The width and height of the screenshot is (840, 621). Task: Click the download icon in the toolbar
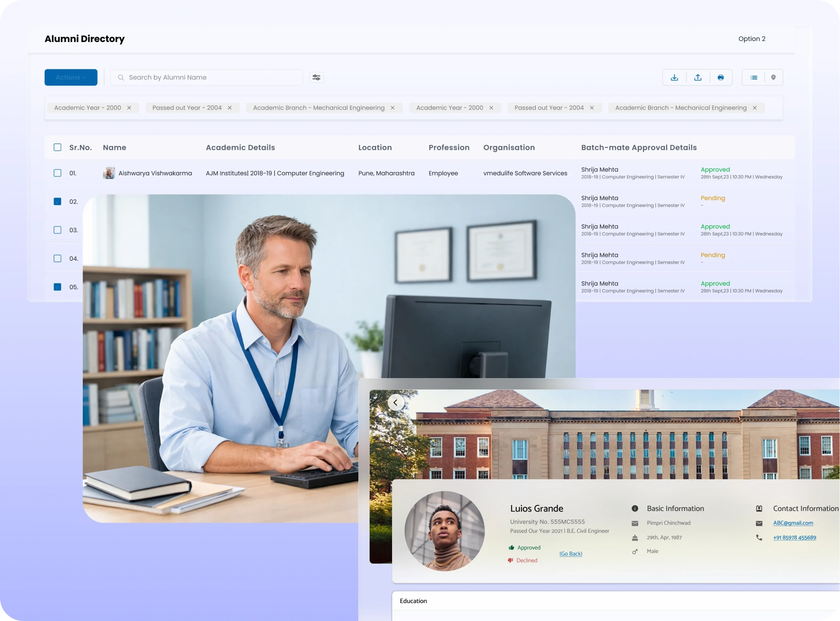click(674, 77)
